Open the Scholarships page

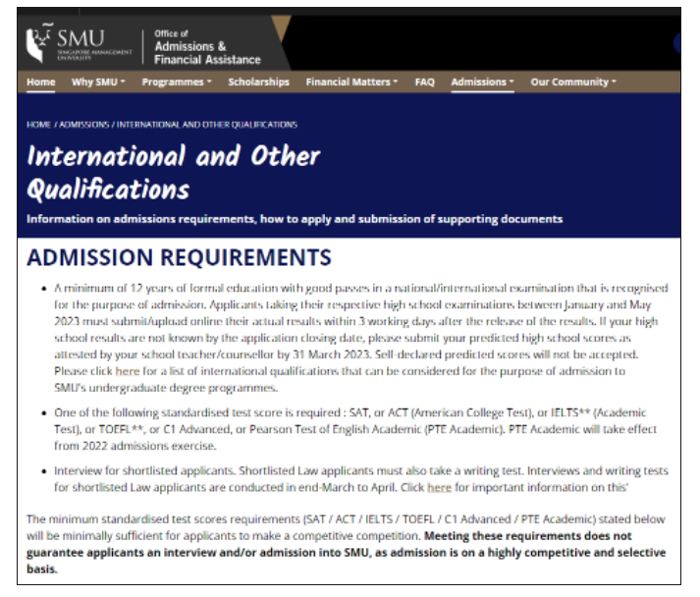pos(258,82)
